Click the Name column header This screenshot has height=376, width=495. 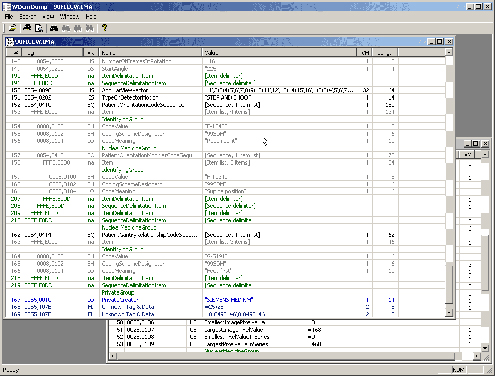tap(150, 52)
